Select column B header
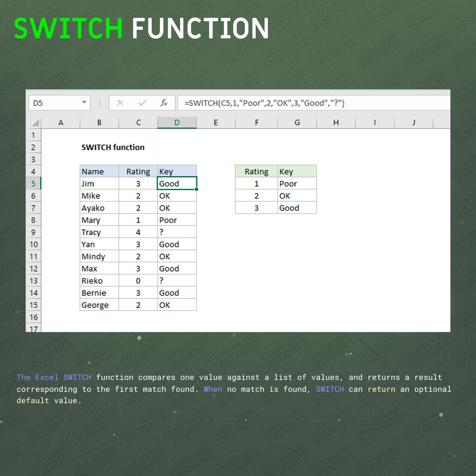 click(99, 123)
